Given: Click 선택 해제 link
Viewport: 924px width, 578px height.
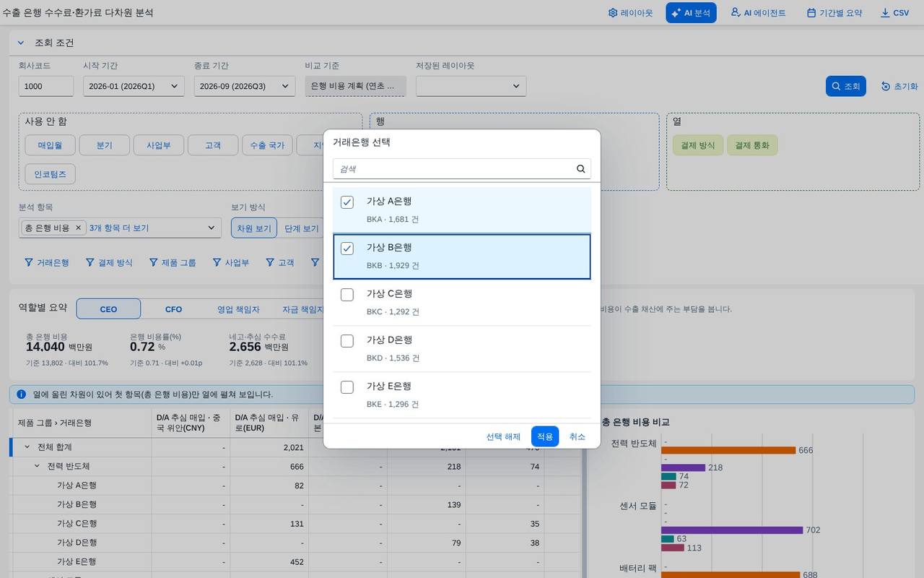Looking at the screenshot, I should click(x=503, y=436).
